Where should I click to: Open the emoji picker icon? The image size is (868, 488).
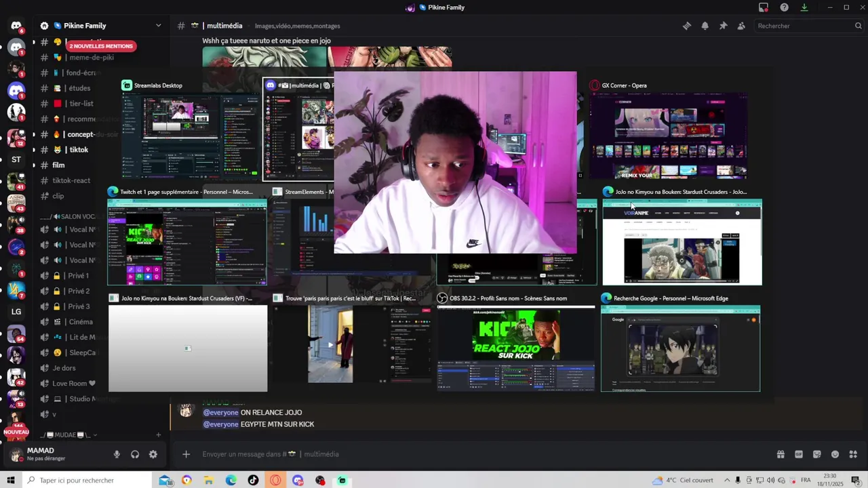coord(835,454)
